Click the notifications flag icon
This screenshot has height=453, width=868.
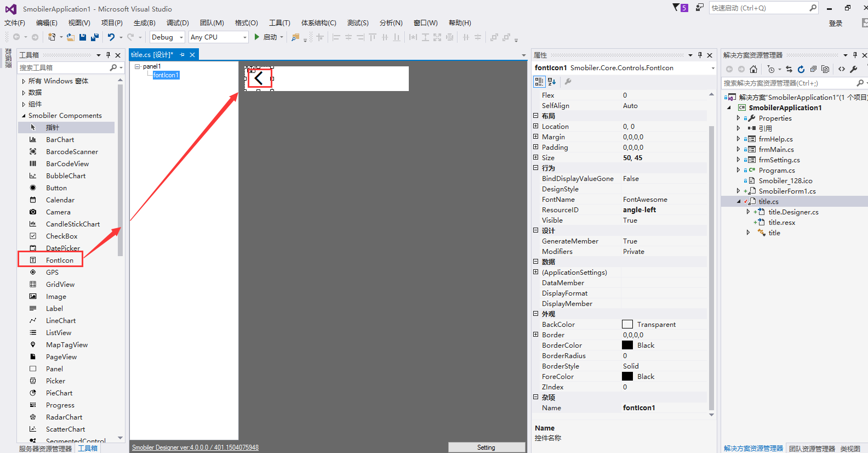click(x=676, y=7)
